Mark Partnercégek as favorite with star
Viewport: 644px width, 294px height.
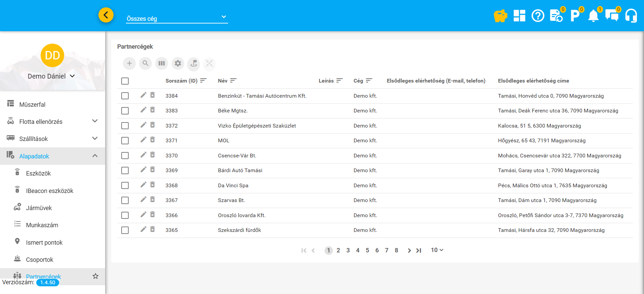click(95, 276)
